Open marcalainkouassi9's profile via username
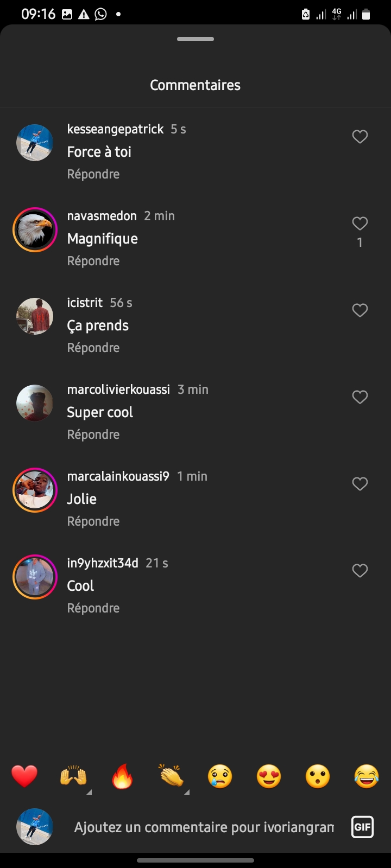This screenshot has width=391, height=868. click(x=118, y=476)
